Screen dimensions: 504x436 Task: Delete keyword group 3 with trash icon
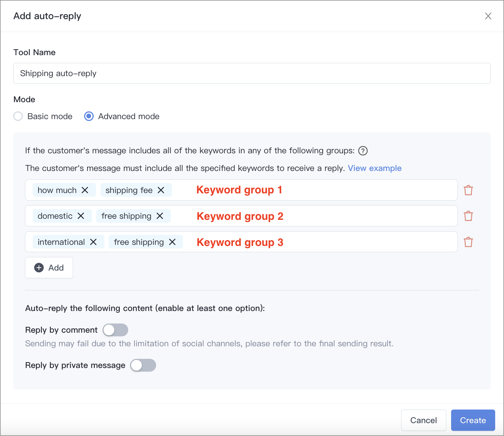468,242
